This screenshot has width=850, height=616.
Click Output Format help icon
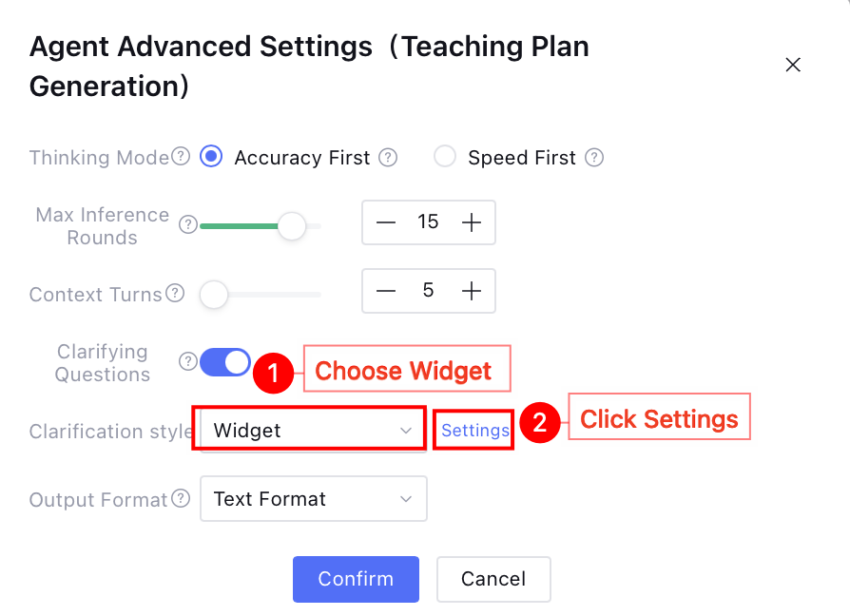(182, 498)
